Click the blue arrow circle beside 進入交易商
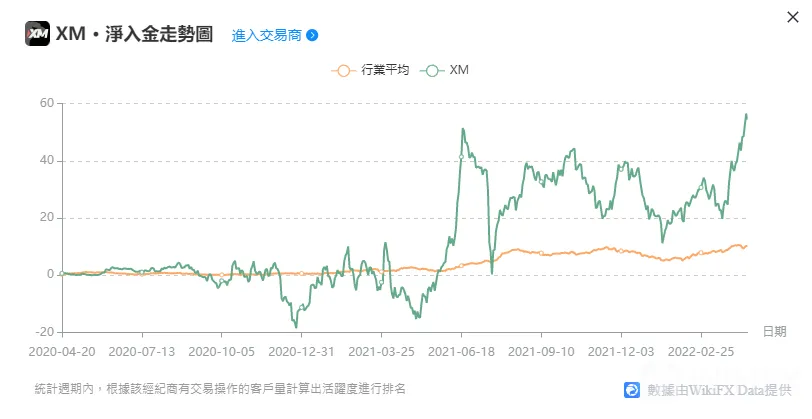Image resolution: width=812 pixels, height=419 pixels. coord(312,35)
